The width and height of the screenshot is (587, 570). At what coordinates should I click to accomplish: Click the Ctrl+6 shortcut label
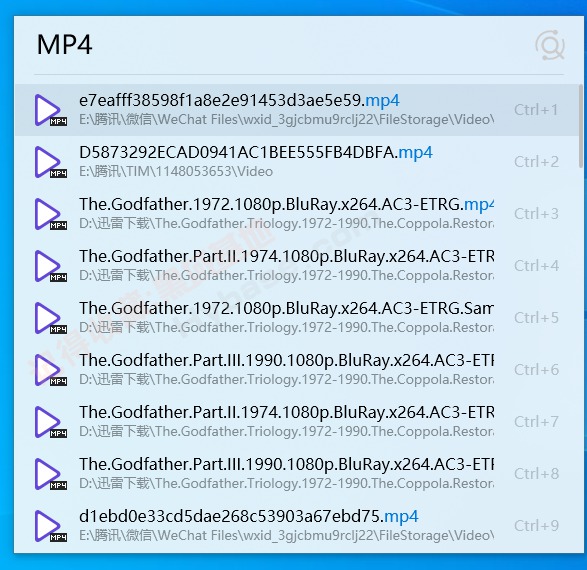[536, 370]
